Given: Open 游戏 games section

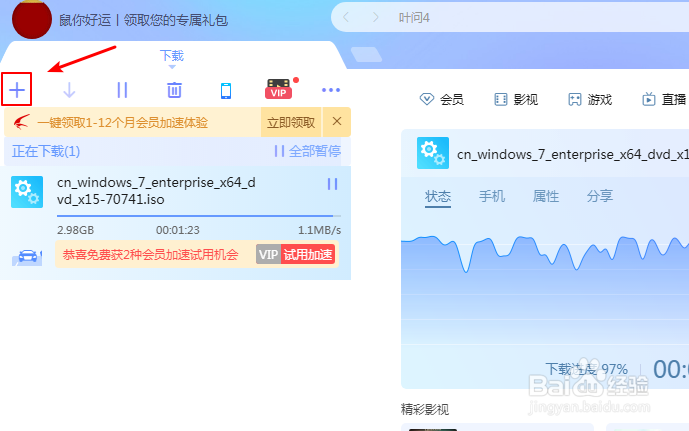Looking at the screenshot, I should [590, 100].
